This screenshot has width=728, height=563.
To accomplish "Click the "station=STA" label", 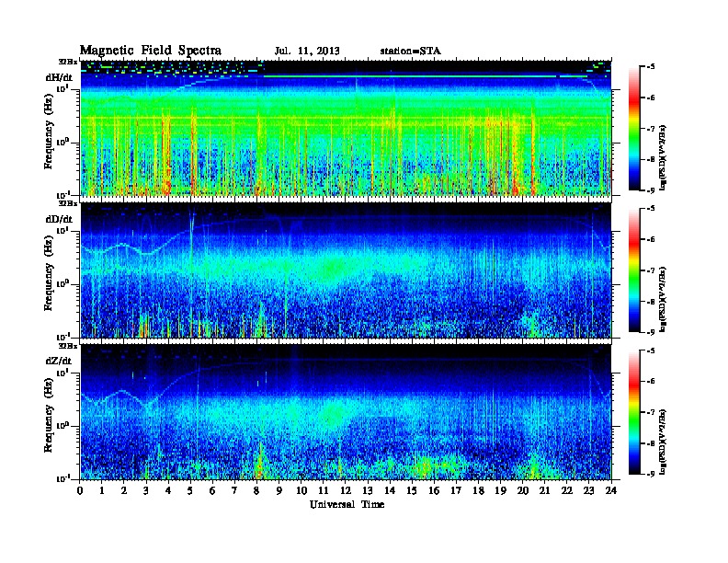I will 410,52.
